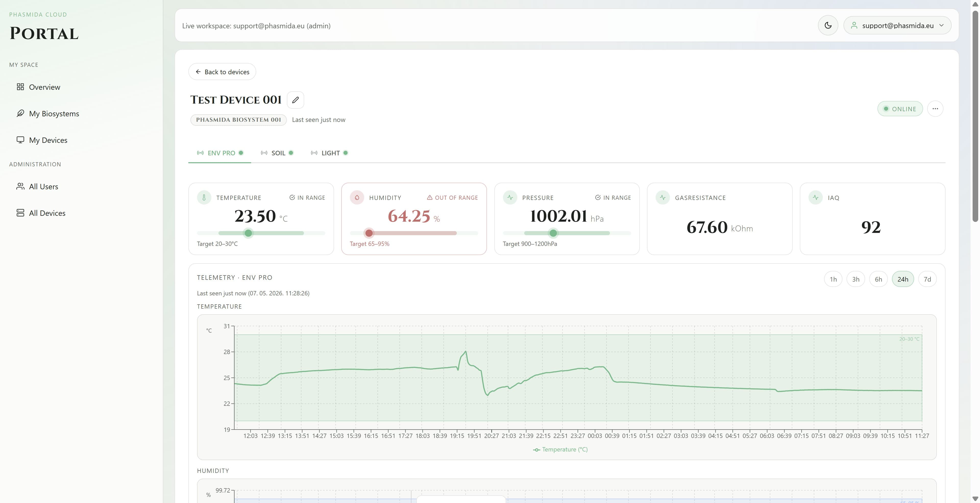Click the Overview grid icon
This screenshot has width=980, height=503.
[20, 87]
